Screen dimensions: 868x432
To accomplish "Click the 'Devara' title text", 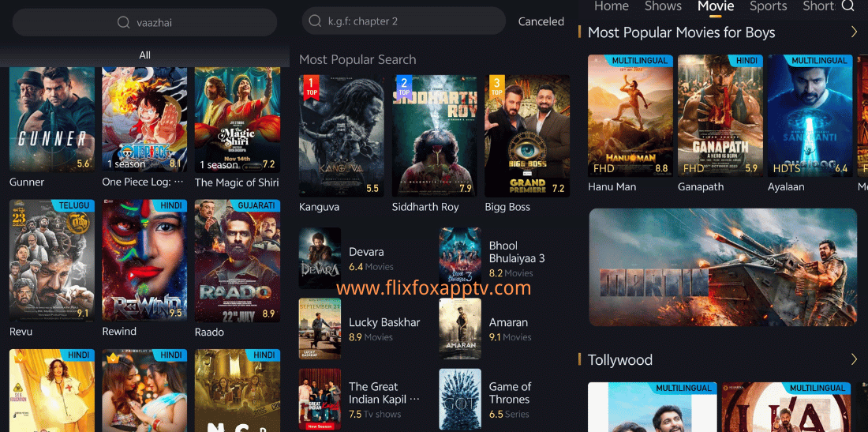I will click(x=366, y=252).
